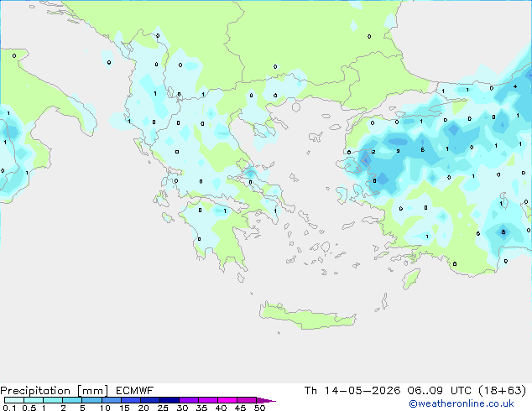Click the island of Rhodes on map
The height and width of the screenshot is (411, 532).
411,278
